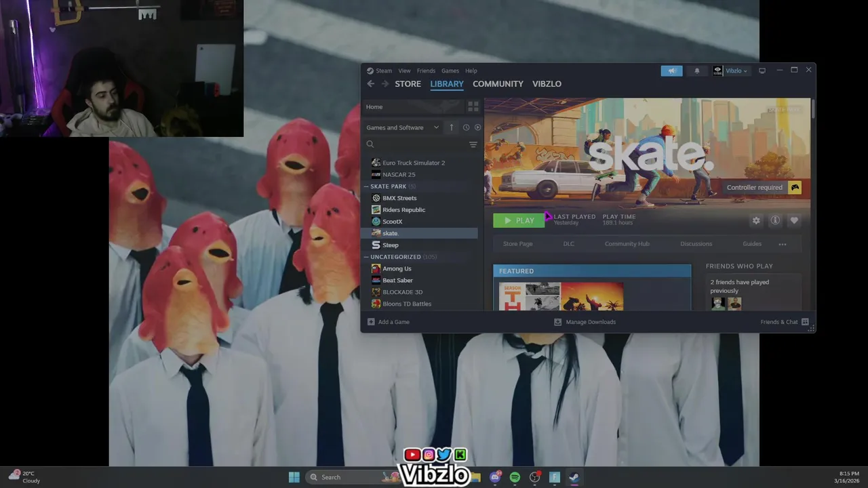Open the weather widget showing Cloudy
The image size is (868, 488).
tap(24, 477)
